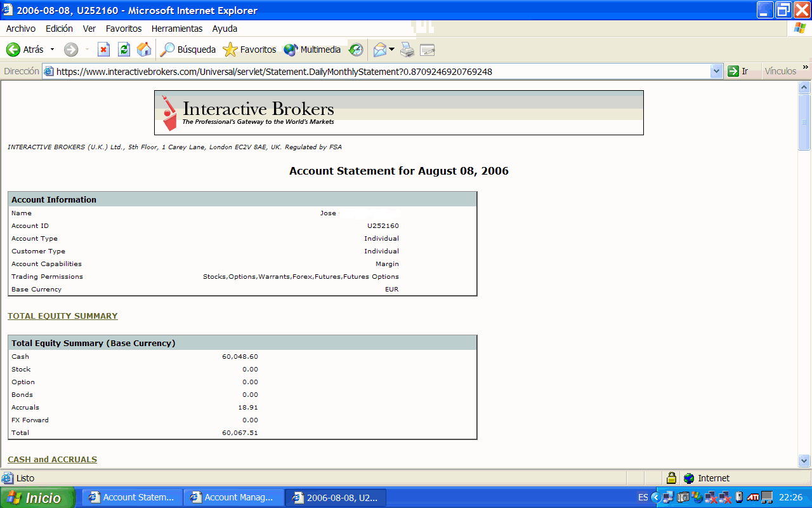Follow the CASH and ACCRUALS link
Image resolution: width=812 pixels, height=508 pixels.
(52, 459)
